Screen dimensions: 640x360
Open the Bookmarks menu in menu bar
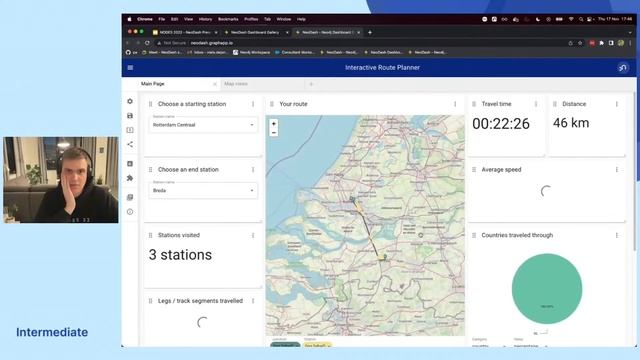(x=228, y=19)
